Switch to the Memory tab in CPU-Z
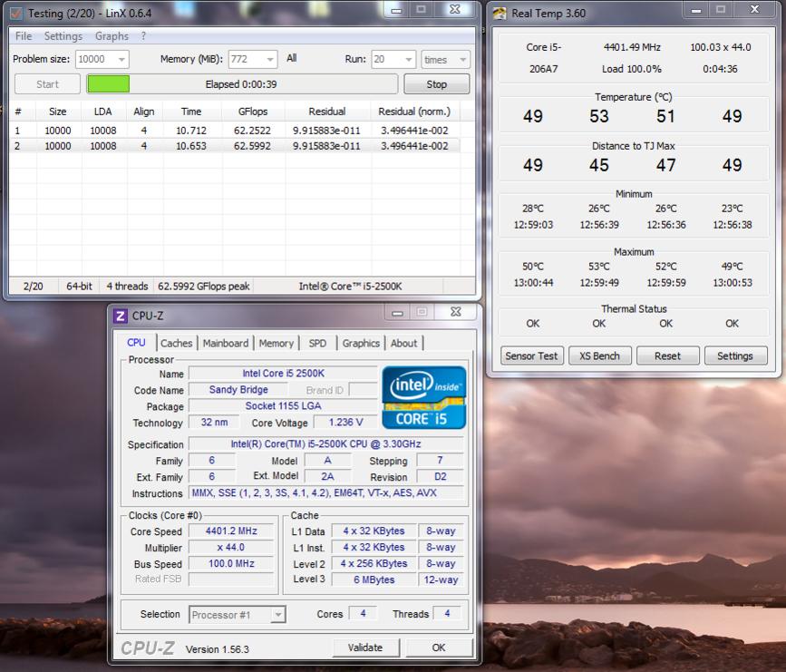The height and width of the screenshot is (672, 786). point(277,344)
